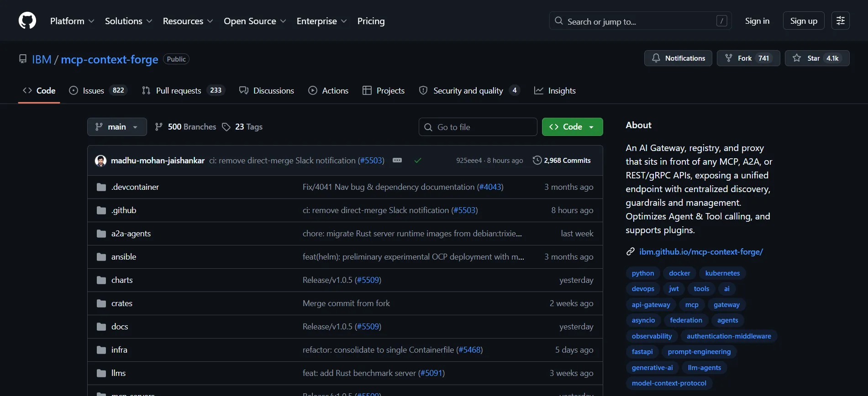The height and width of the screenshot is (396, 868).
Task: Click the green check status icon
Action: pos(418,161)
